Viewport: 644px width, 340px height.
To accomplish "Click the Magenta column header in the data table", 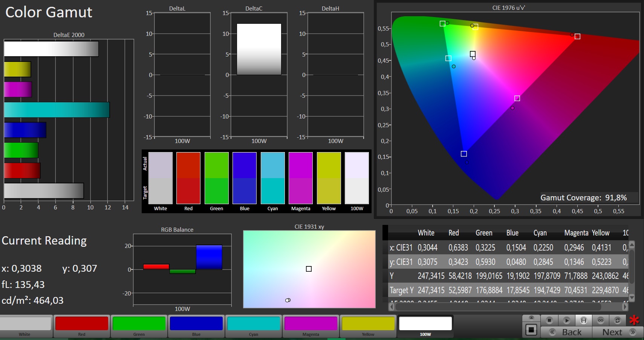I will (576, 233).
